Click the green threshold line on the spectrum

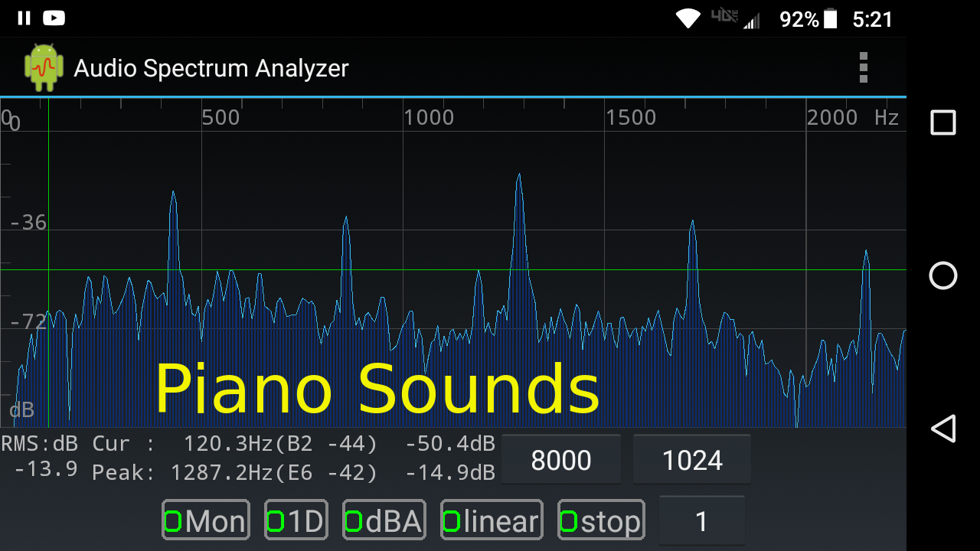pyautogui.click(x=459, y=270)
